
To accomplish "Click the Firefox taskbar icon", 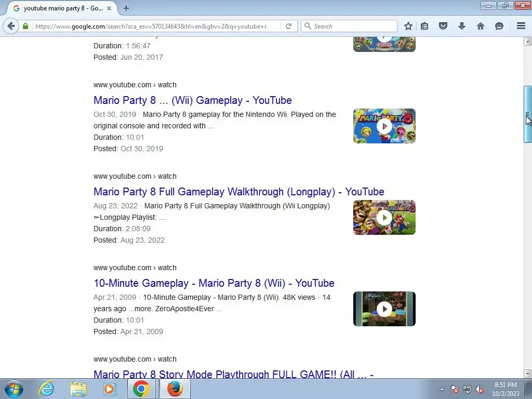I will (x=175, y=389).
